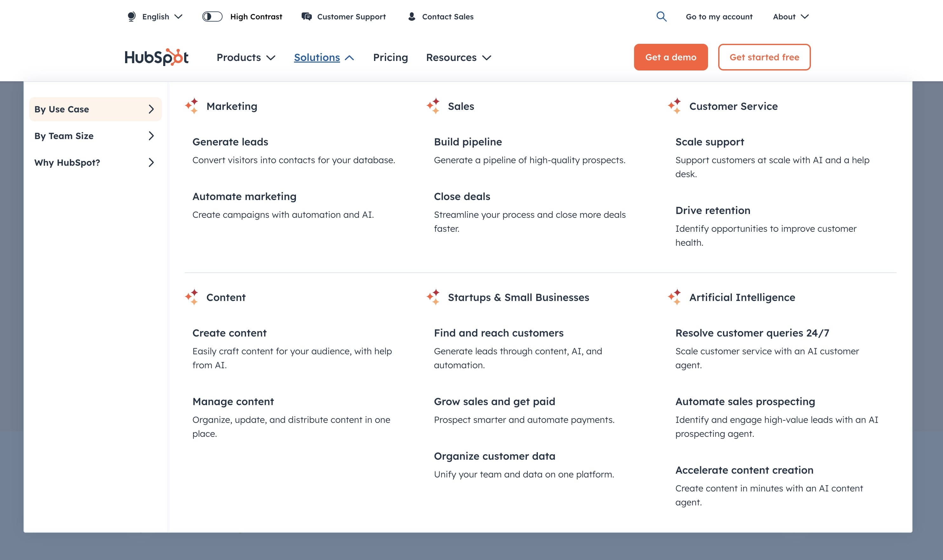Viewport: 943px width, 560px height.
Task: Click the Get started free button
Action: [x=764, y=57]
